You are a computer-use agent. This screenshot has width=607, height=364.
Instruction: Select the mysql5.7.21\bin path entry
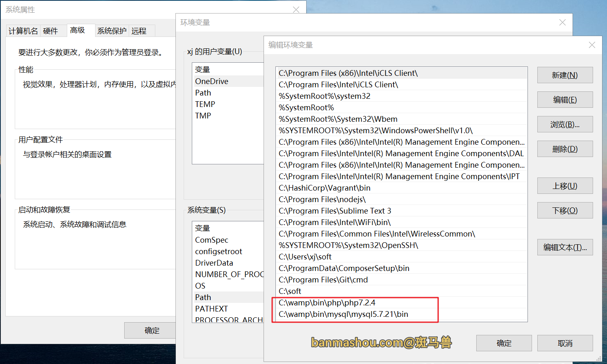(343, 314)
